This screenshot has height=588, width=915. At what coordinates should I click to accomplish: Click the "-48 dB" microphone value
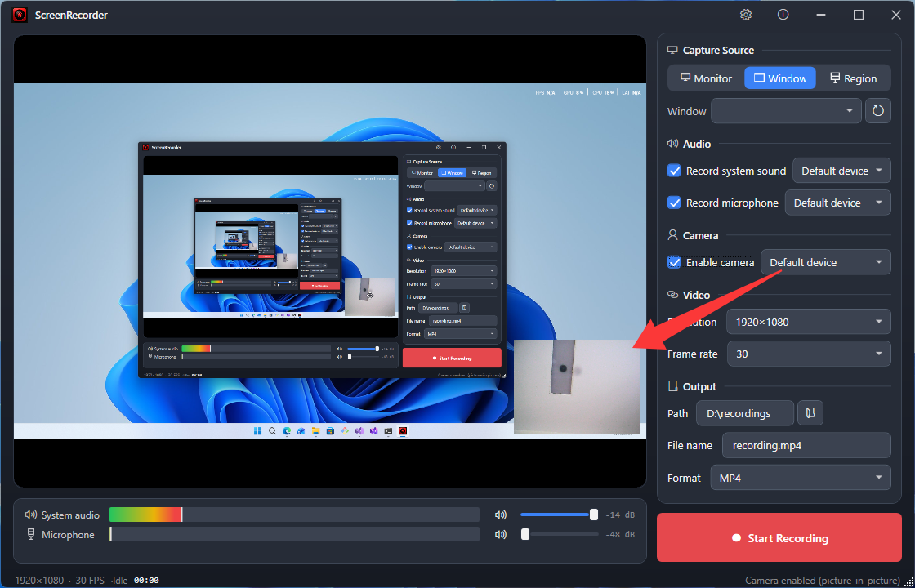620,534
